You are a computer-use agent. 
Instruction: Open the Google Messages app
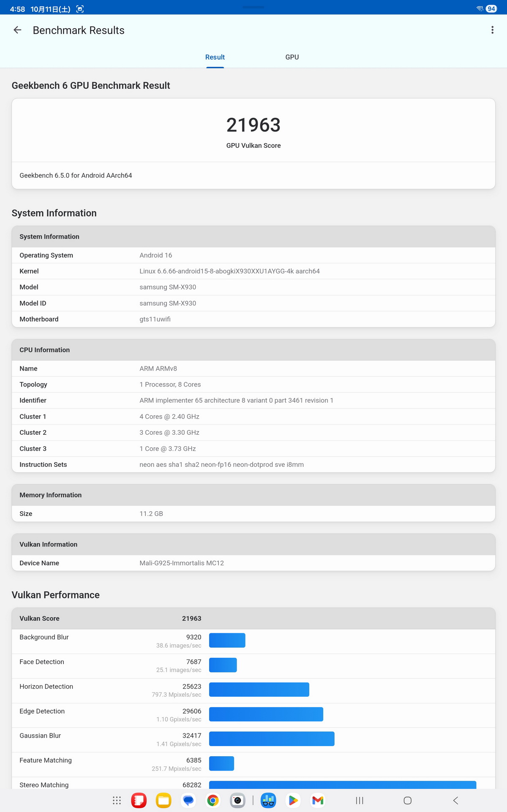pos(188,800)
